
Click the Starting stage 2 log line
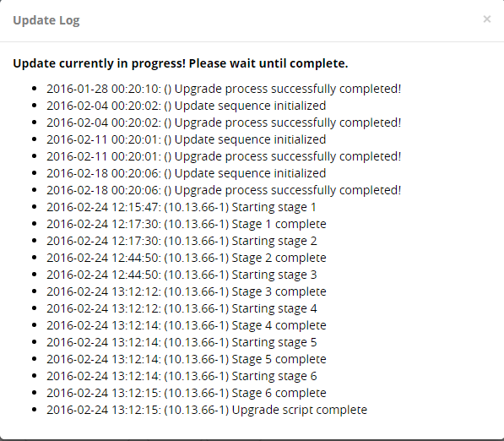[182, 241]
